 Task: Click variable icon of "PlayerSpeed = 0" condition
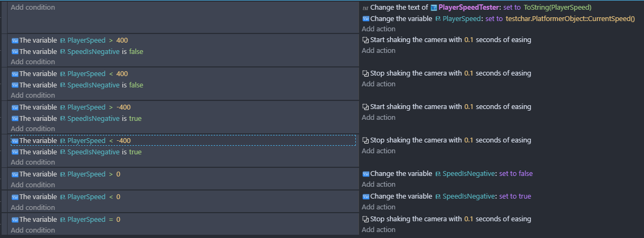(15, 220)
